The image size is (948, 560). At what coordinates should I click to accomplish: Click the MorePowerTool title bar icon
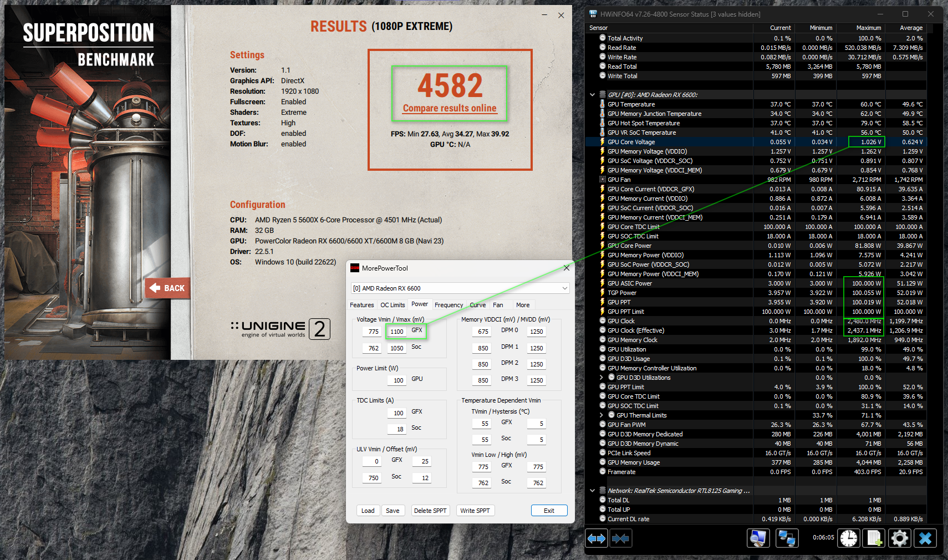click(355, 268)
